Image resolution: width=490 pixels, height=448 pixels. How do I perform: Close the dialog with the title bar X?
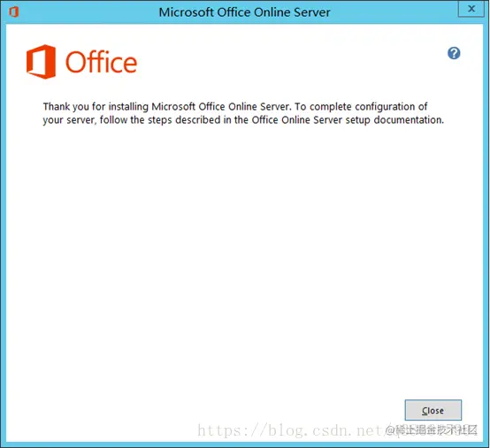coord(471,9)
